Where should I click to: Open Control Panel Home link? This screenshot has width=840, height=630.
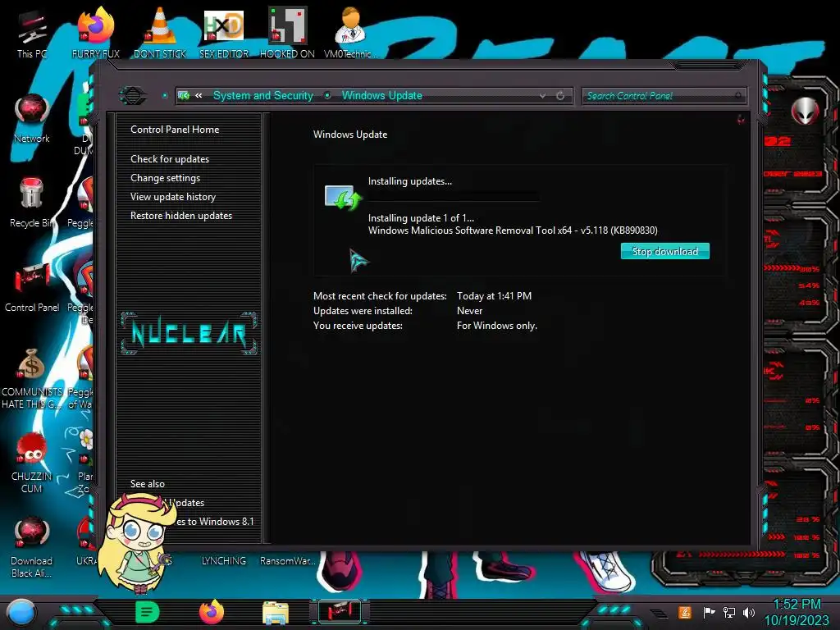pos(175,129)
